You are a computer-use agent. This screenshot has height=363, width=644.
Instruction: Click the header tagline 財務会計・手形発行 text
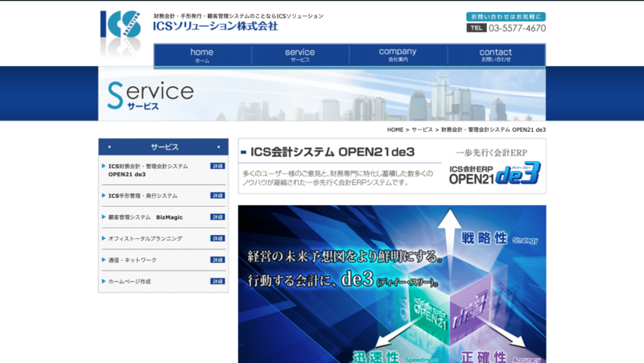pyautogui.click(x=238, y=16)
